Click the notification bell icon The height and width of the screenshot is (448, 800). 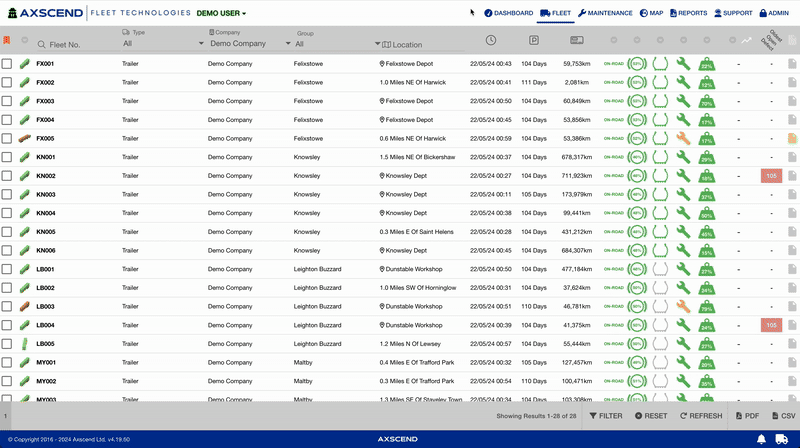click(762, 439)
